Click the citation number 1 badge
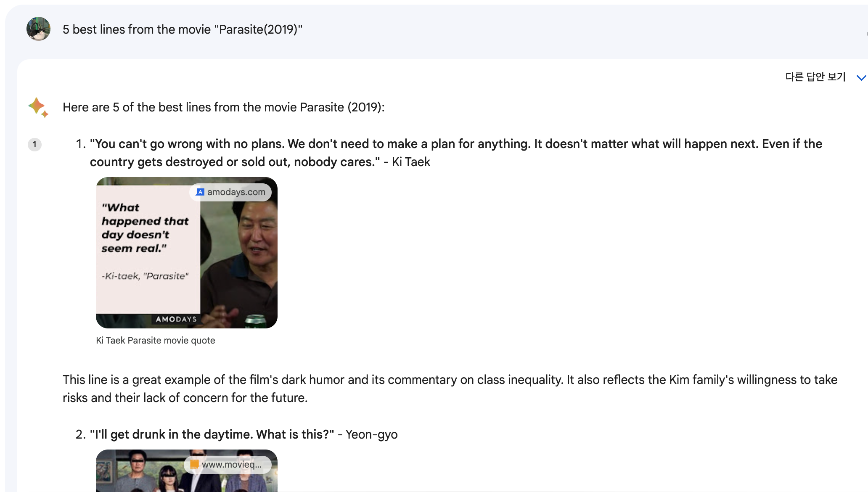The image size is (868, 492). (34, 145)
